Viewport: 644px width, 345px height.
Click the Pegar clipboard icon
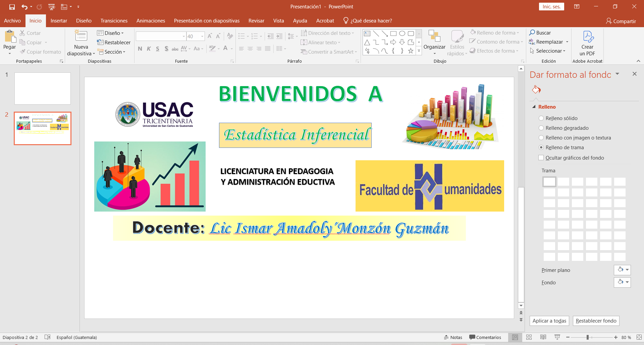click(x=9, y=37)
